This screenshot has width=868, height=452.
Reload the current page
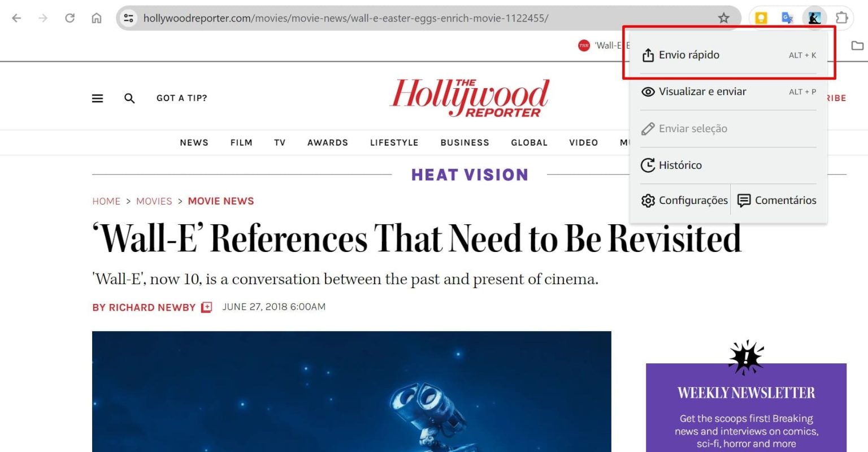[x=70, y=18]
